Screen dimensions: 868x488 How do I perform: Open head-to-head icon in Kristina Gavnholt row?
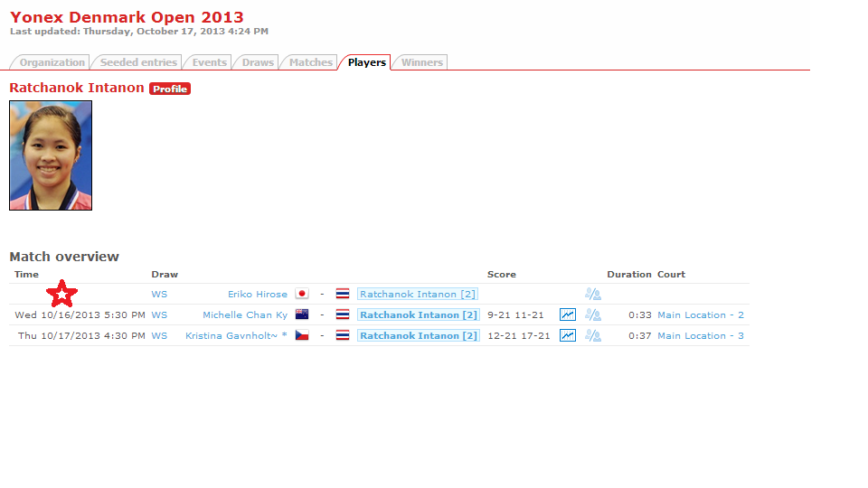pos(593,335)
